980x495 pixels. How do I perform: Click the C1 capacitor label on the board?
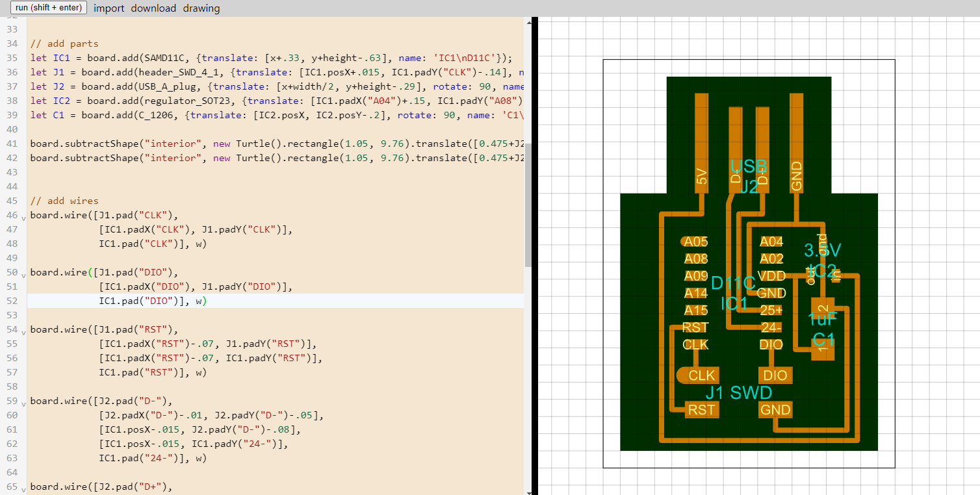click(823, 340)
